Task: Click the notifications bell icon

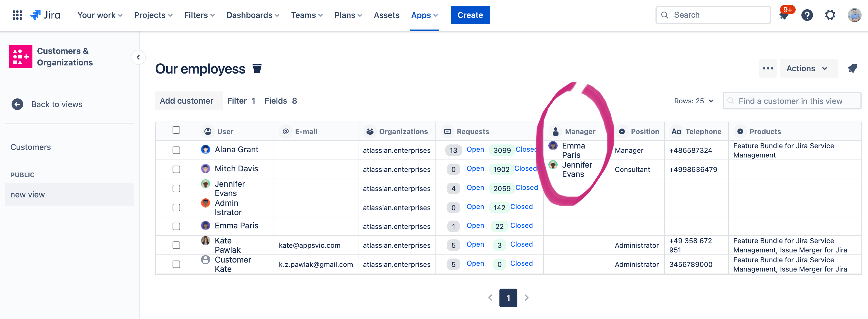Action: (x=784, y=16)
